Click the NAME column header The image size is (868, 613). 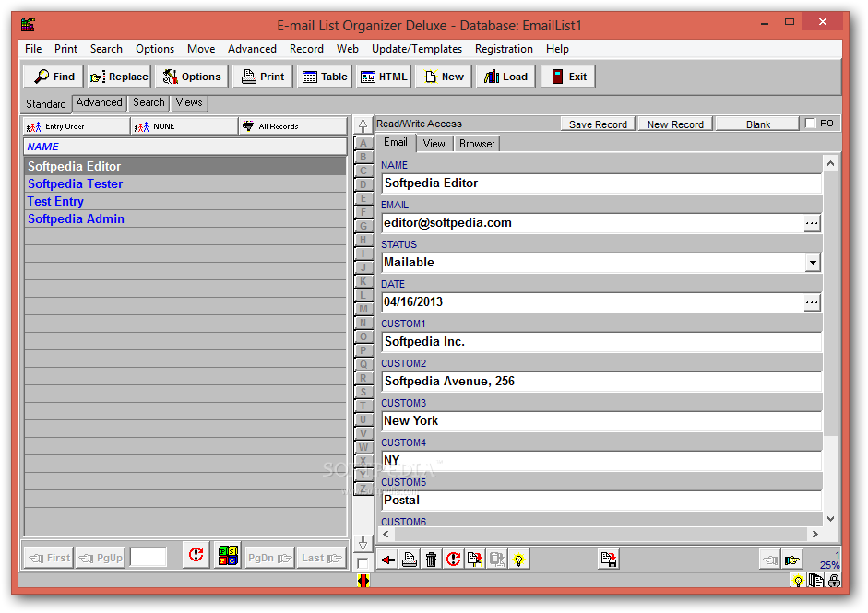[185, 147]
